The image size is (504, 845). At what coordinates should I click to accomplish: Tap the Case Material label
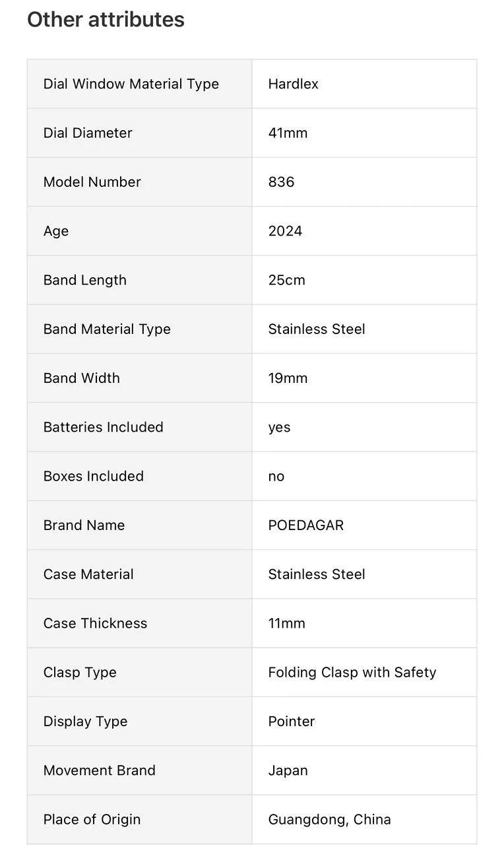point(88,574)
